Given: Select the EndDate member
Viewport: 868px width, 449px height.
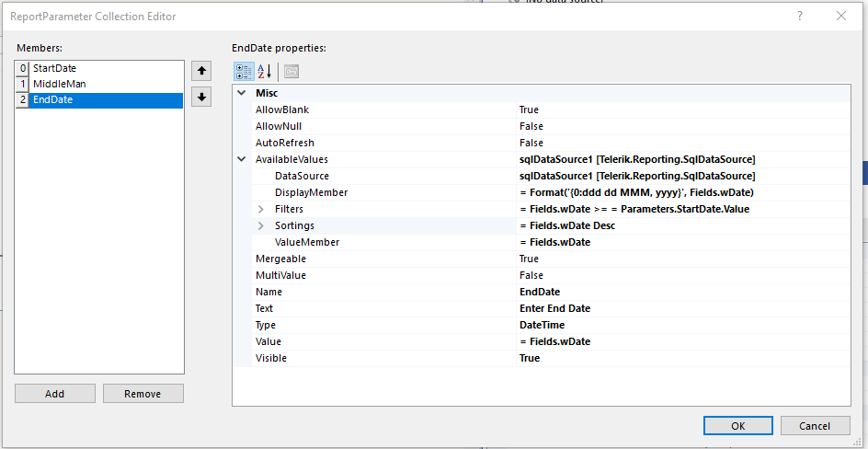Looking at the screenshot, I should tap(52, 100).
